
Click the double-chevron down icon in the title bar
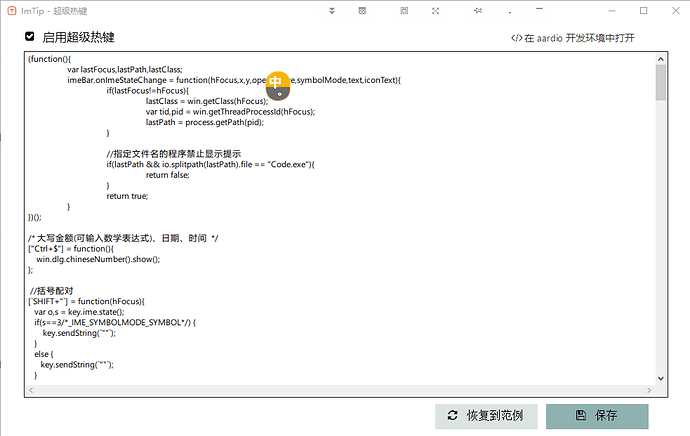[x=332, y=11]
